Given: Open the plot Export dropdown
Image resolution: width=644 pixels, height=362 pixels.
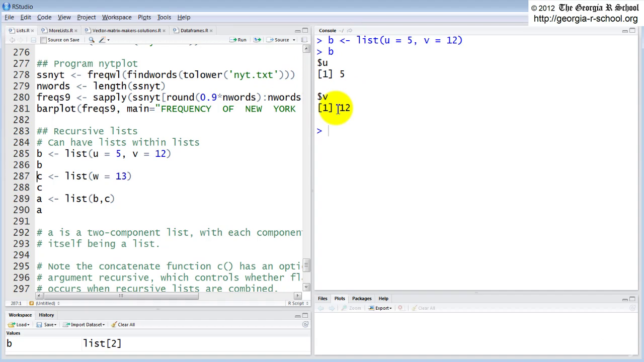Looking at the screenshot, I should 380,308.
